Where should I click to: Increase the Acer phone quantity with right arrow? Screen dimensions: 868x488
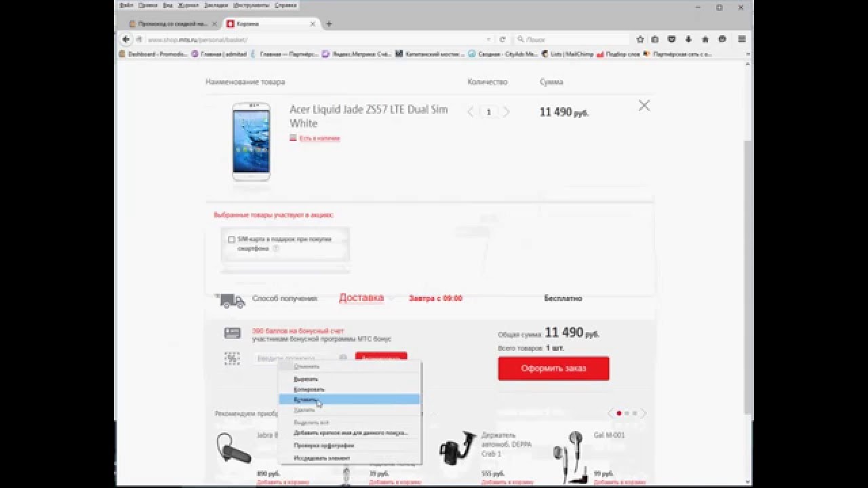(x=506, y=112)
